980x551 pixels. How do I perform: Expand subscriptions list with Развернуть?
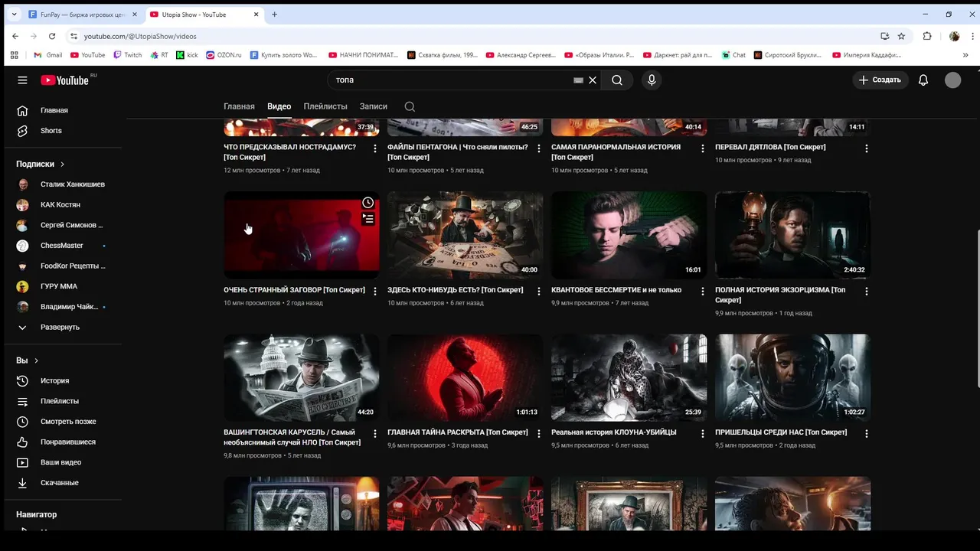61,327
